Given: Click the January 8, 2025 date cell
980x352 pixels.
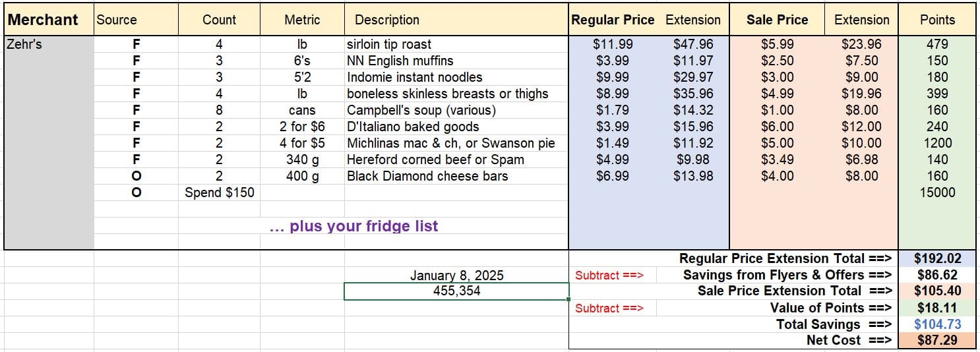Looking at the screenshot, I should coord(456,276).
